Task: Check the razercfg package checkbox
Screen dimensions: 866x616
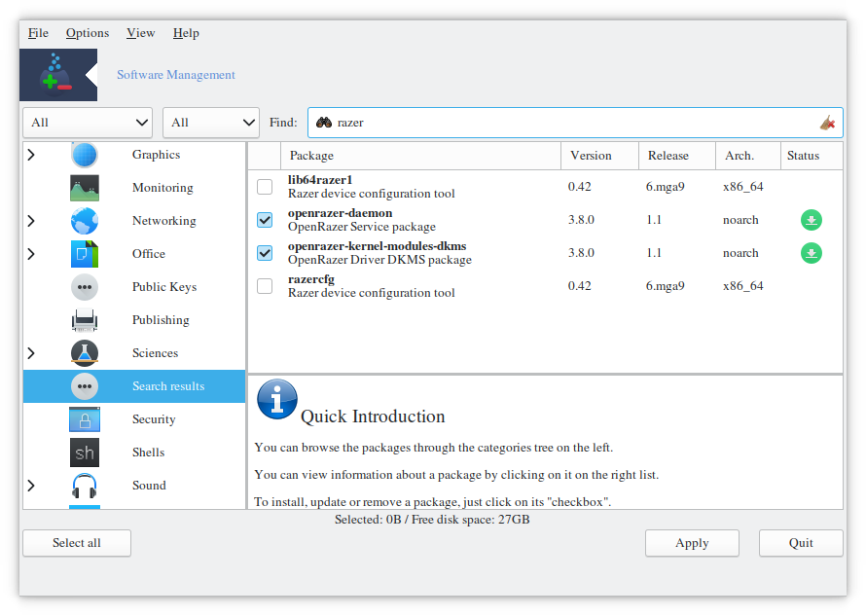Action: (x=265, y=286)
